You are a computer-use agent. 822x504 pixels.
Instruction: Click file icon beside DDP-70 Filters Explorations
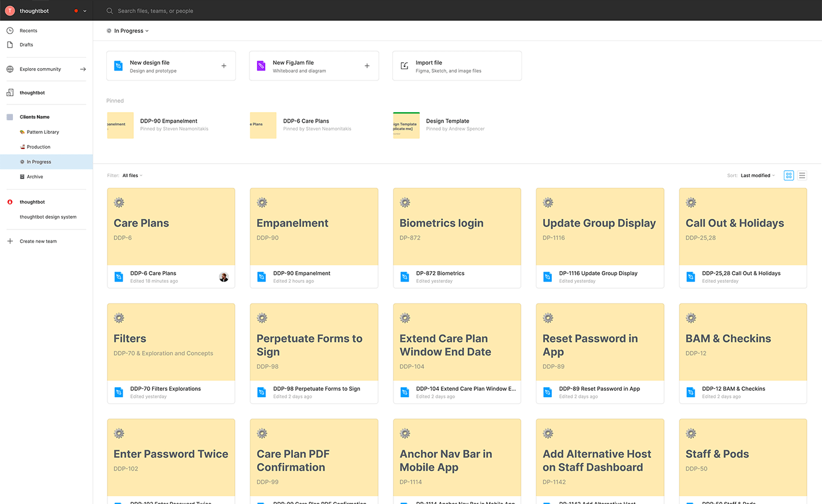click(119, 392)
